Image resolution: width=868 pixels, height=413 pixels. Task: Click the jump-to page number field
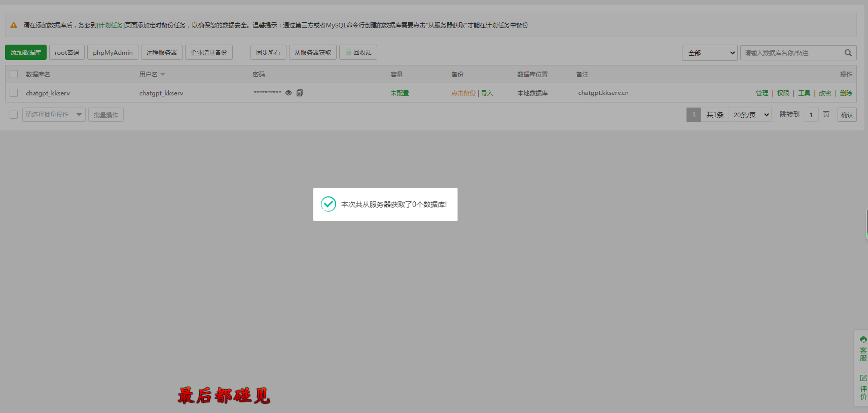click(x=811, y=115)
